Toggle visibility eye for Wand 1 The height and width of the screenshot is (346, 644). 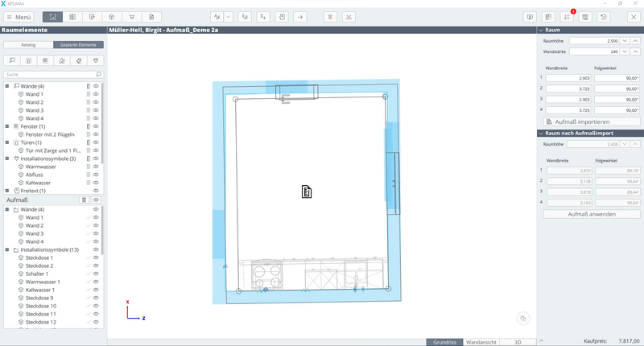(x=96, y=94)
